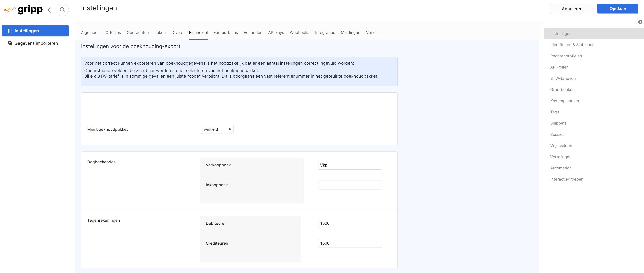Open the API keys tab
The width and height of the screenshot is (644, 273).
tap(276, 32)
